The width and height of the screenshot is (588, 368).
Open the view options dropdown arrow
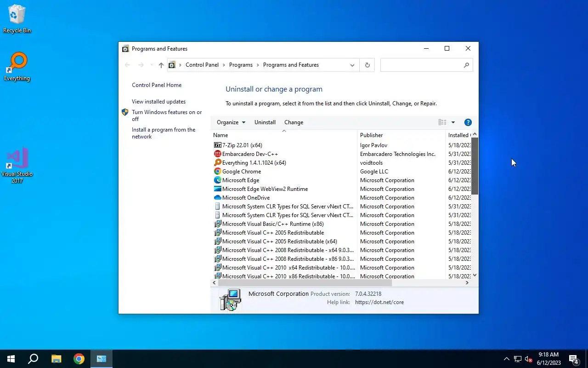pyautogui.click(x=453, y=122)
